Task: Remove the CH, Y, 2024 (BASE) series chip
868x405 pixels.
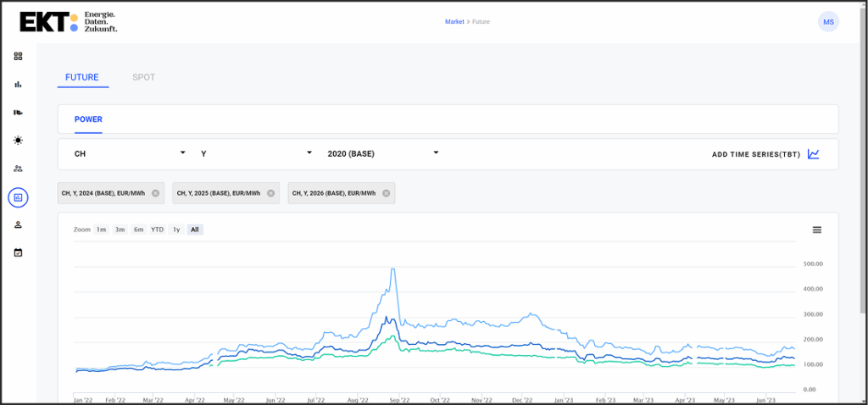Action: click(x=156, y=193)
